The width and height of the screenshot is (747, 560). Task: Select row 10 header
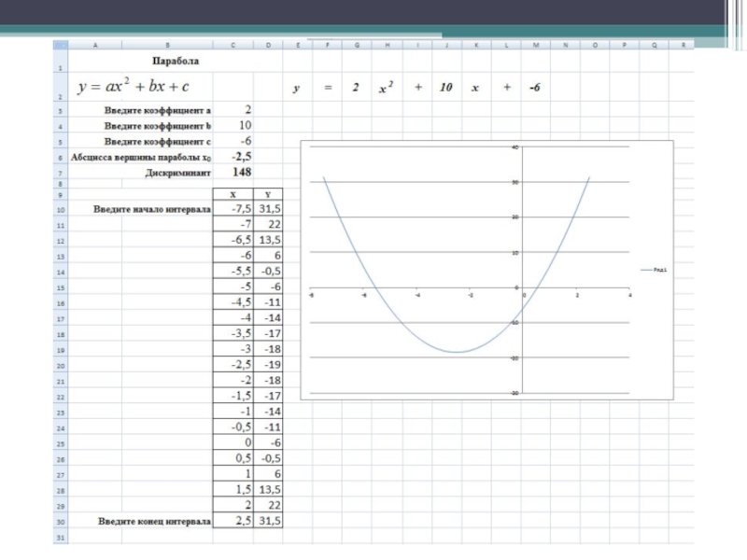point(61,209)
